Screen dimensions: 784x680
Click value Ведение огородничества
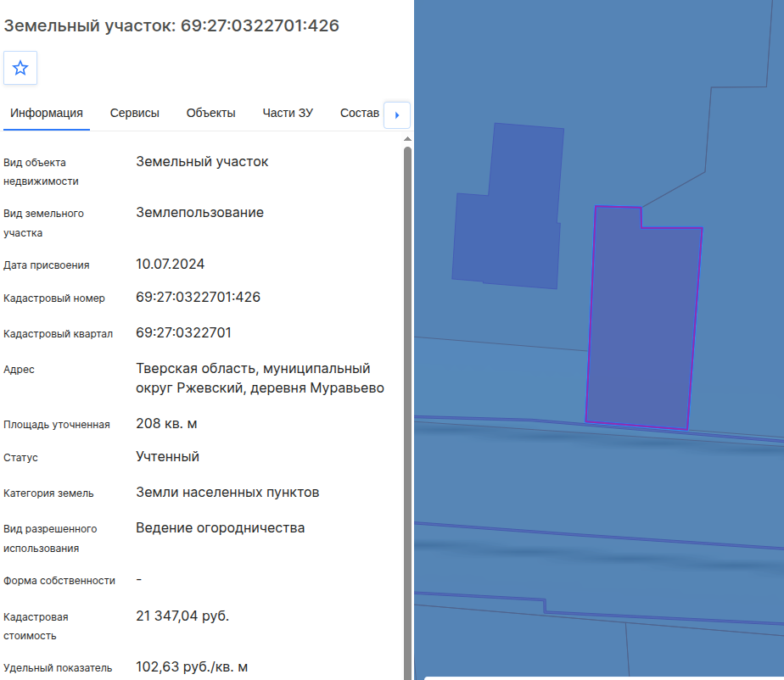tap(220, 528)
